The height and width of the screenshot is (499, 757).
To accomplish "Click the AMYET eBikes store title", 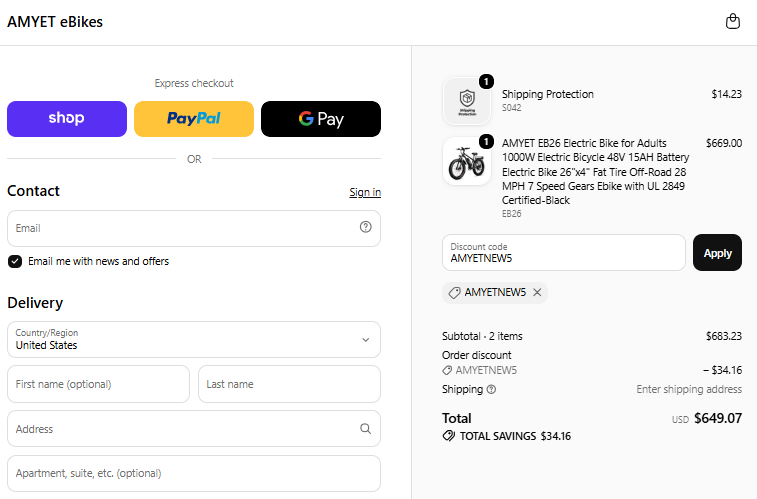I will coord(55,22).
